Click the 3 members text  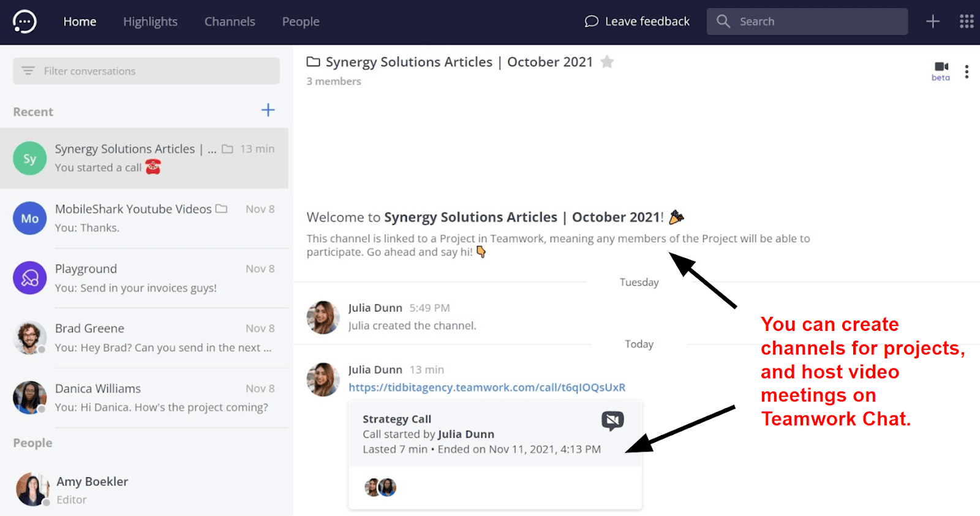pyautogui.click(x=334, y=81)
